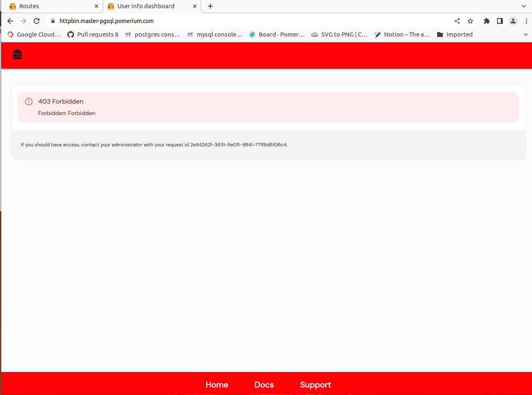Open the extensions puzzle-piece icon
This screenshot has height=395, width=532.
(486, 21)
